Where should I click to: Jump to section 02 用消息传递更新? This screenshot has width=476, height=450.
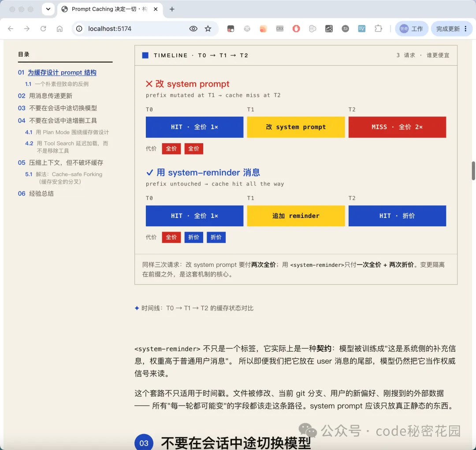[x=45, y=96]
